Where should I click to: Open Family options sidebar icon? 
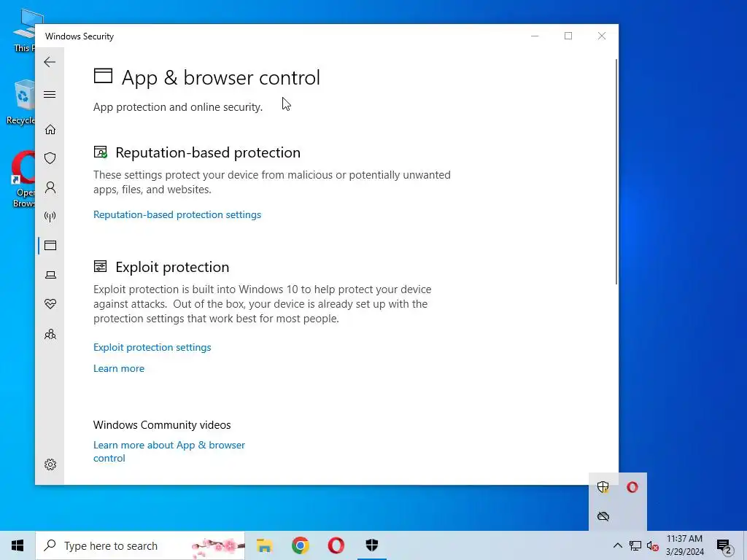point(50,334)
